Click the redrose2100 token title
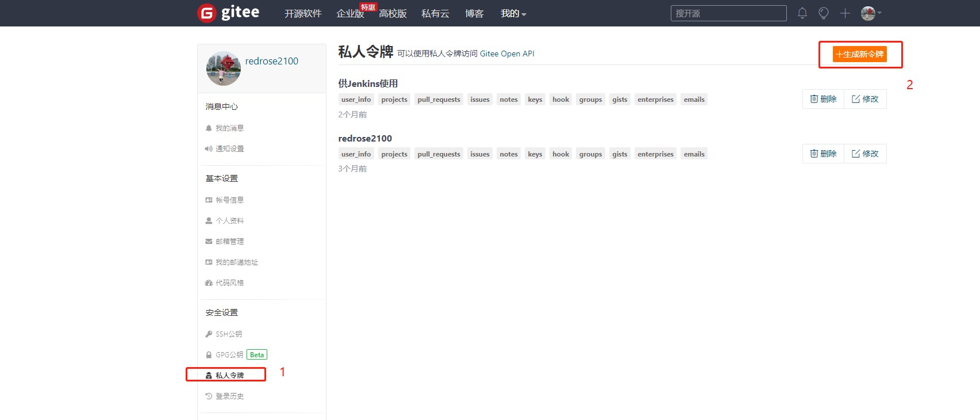Viewport: 980px width, 420px height. (x=365, y=138)
